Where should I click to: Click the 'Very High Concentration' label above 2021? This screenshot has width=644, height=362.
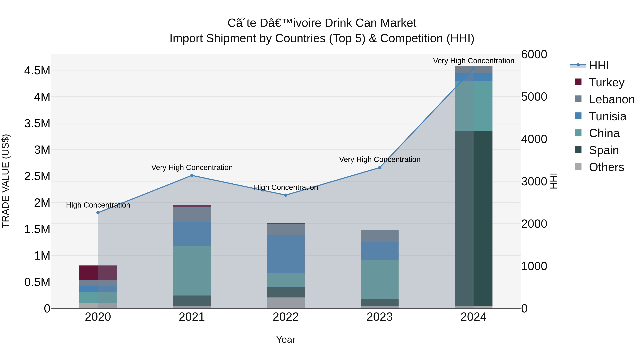(x=192, y=168)
